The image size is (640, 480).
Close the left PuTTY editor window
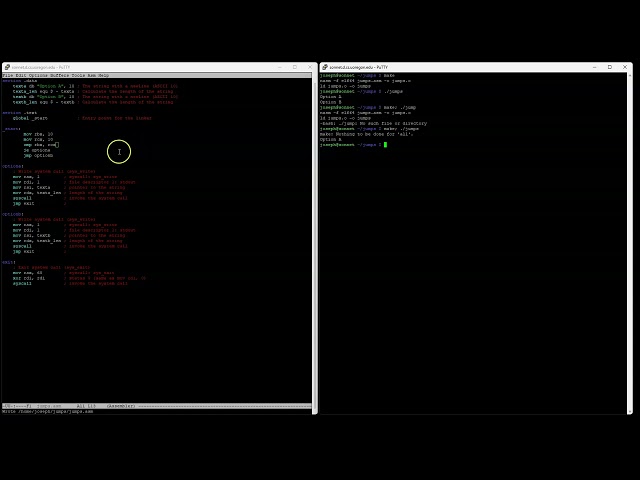click(308, 67)
